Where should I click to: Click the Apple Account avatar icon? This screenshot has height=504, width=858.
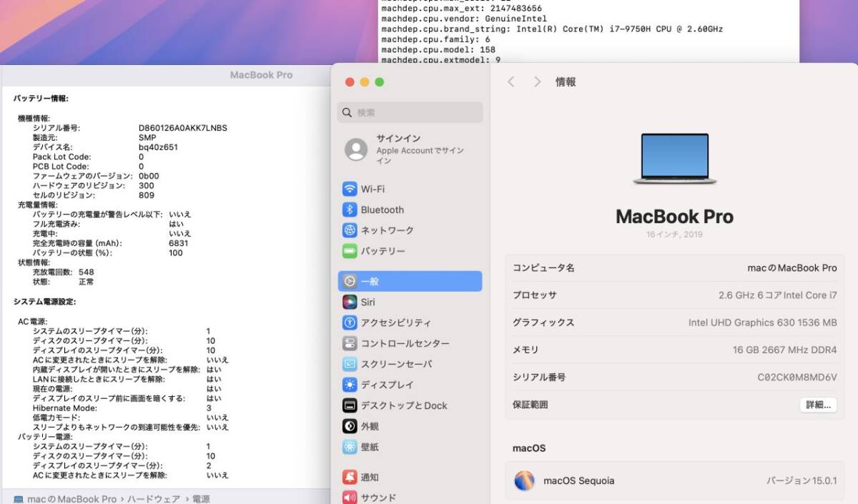click(356, 150)
